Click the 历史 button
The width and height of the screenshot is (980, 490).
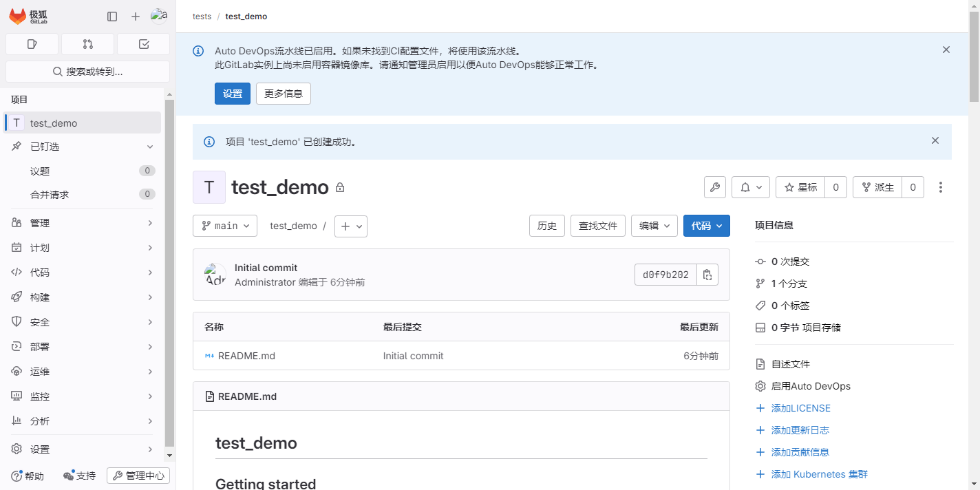pos(546,226)
